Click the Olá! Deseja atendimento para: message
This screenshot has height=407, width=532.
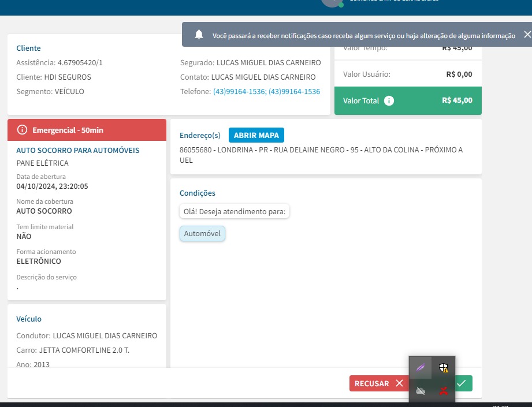tap(235, 212)
